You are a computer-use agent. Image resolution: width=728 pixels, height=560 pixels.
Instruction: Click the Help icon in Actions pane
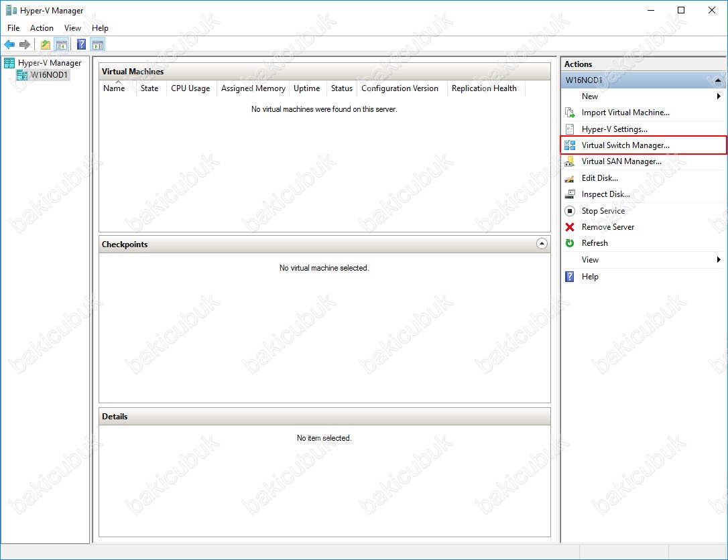[x=570, y=277]
